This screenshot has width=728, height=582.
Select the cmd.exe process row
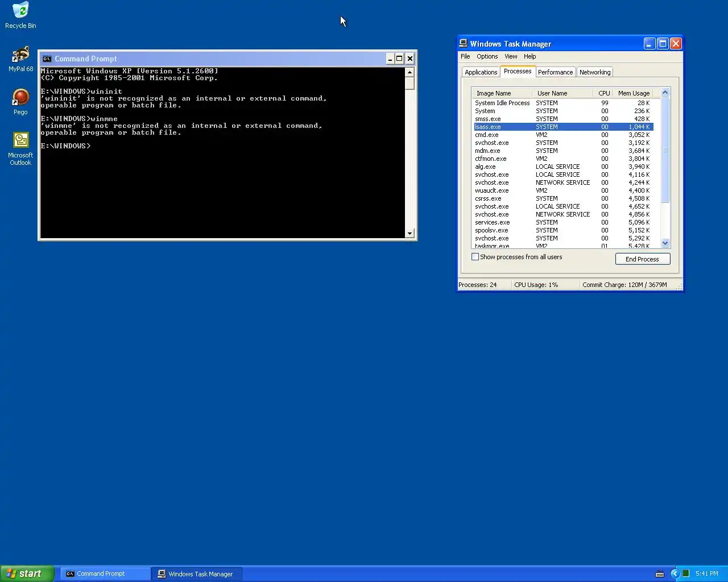[563, 135]
